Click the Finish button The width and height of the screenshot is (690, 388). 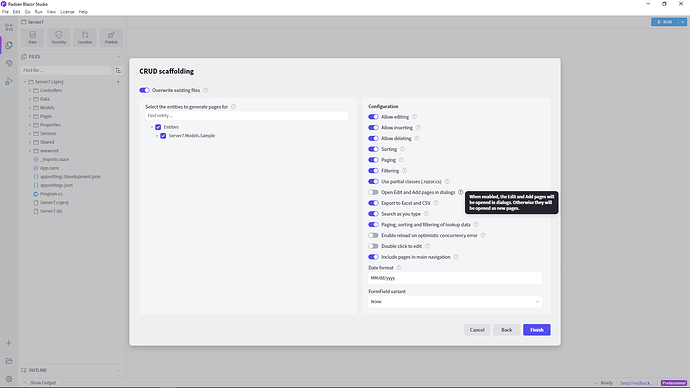click(x=536, y=330)
